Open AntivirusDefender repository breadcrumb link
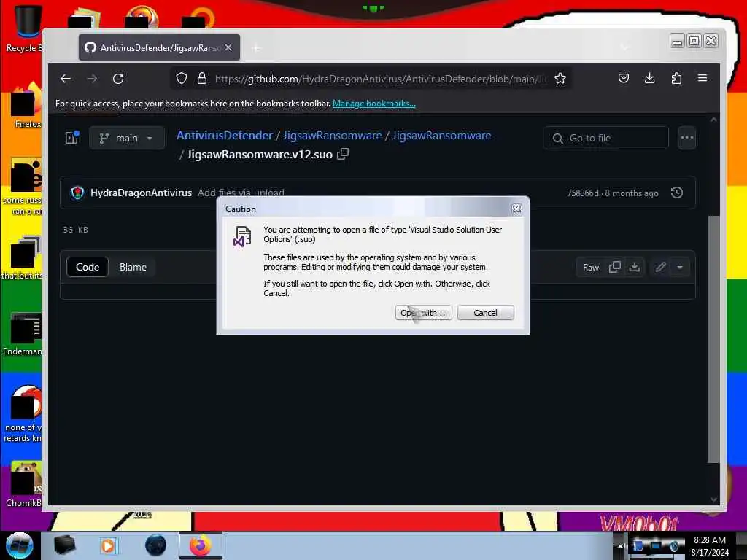 click(x=225, y=135)
